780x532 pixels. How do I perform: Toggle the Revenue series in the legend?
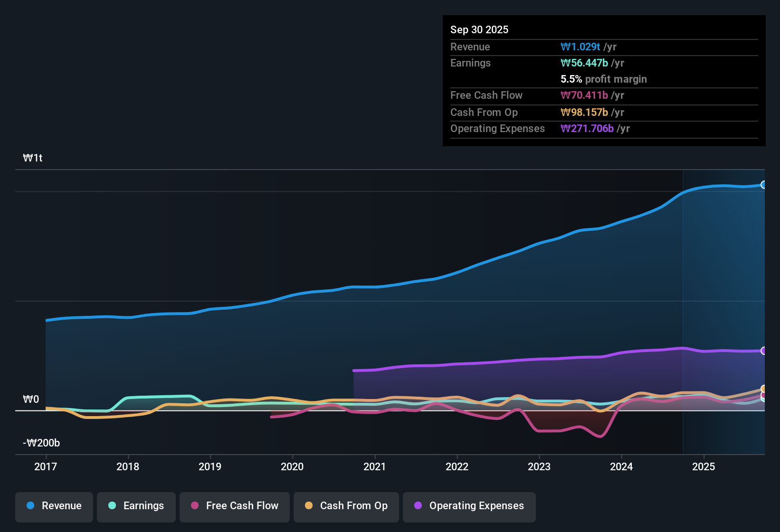(54, 506)
